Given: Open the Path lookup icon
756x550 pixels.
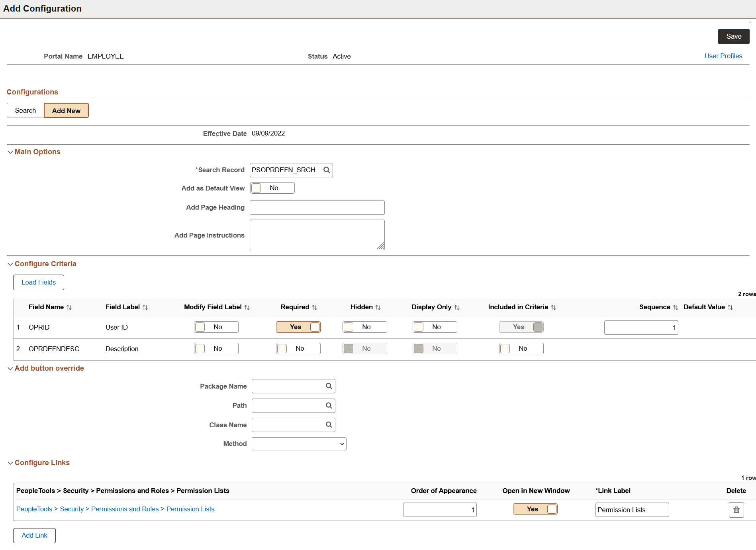Looking at the screenshot, I should [328, 405].
